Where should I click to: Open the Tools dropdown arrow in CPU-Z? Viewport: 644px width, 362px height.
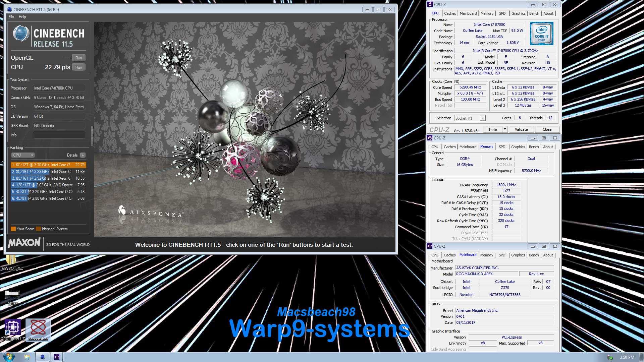coord(505,129)
